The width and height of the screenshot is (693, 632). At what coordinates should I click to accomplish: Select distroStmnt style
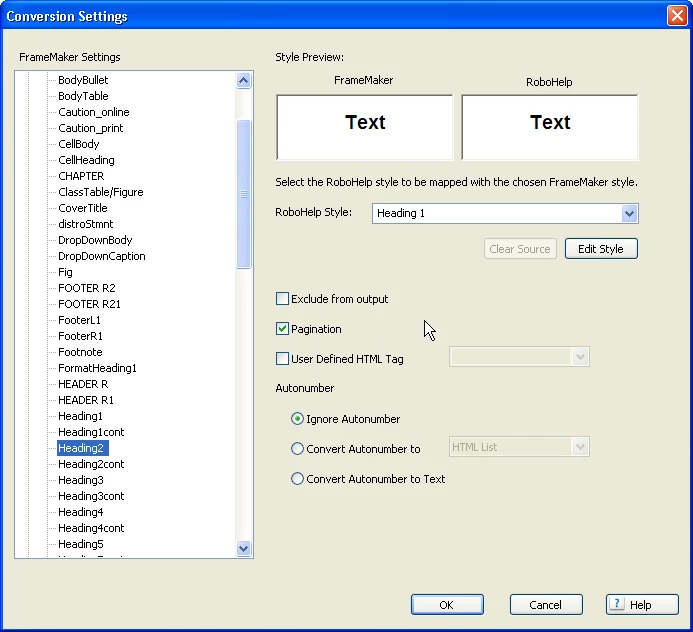86,224
